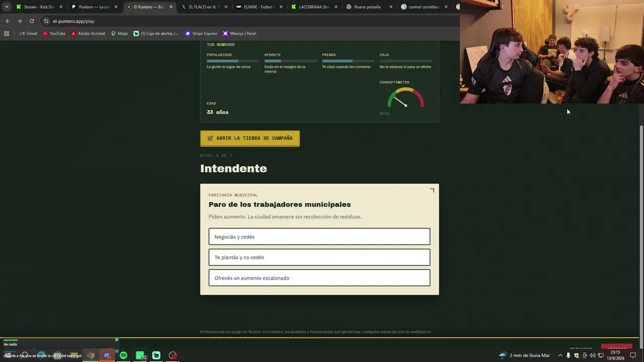644x362 pixels.
Task: Open the Caja de alertas bookmark
Action: [156, 34]
